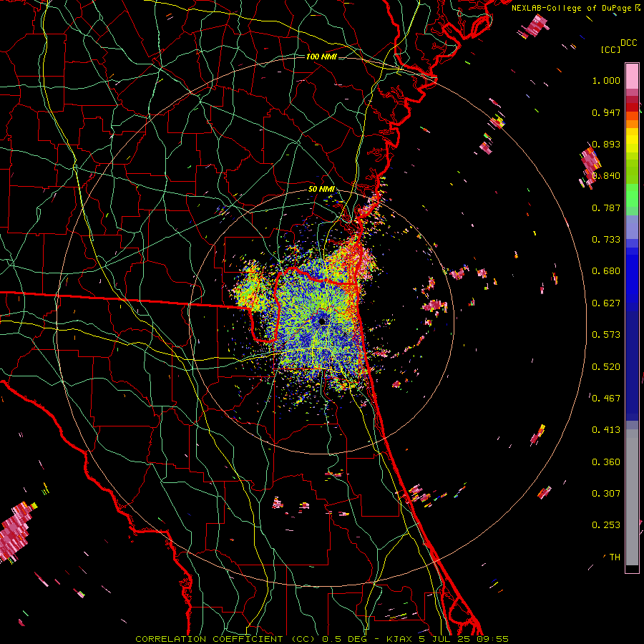Click the CORRELATION COEFFICIENT caption text
Screen dimensions: 644x644
(209, 639)
